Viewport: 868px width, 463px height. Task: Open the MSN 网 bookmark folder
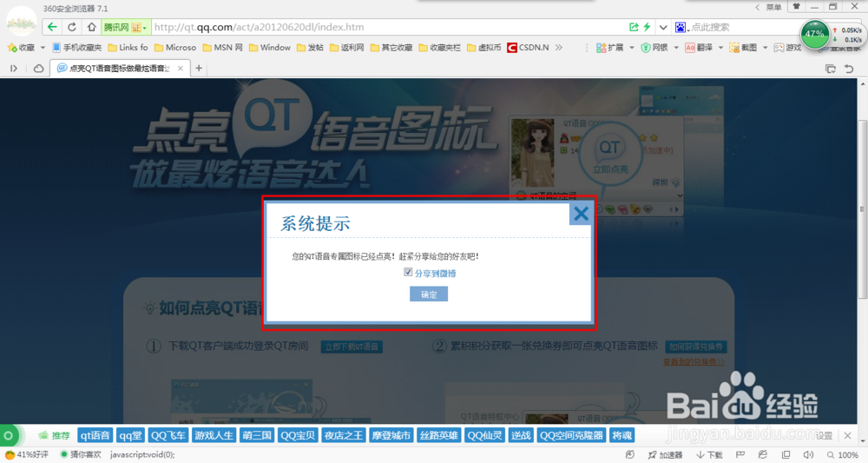coord(222,48)
